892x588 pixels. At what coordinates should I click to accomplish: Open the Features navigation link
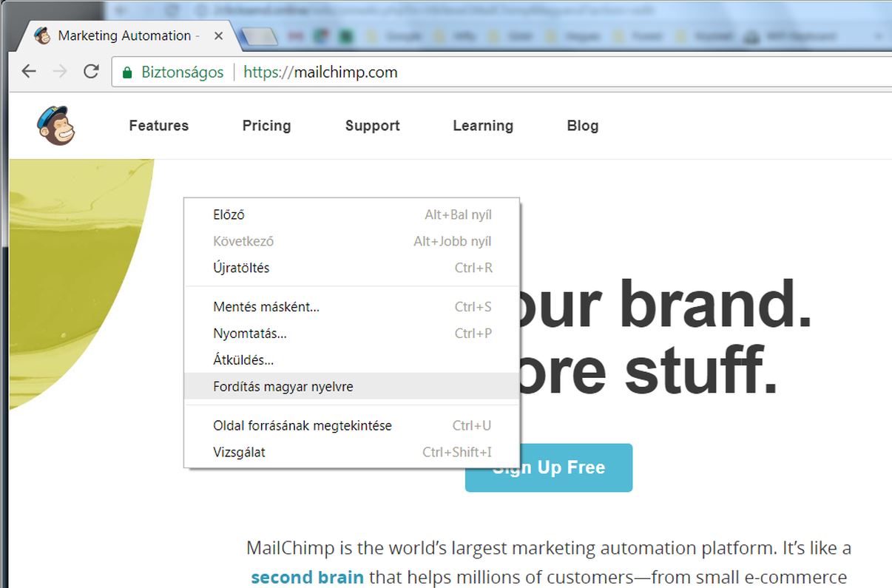coord(158,126)
